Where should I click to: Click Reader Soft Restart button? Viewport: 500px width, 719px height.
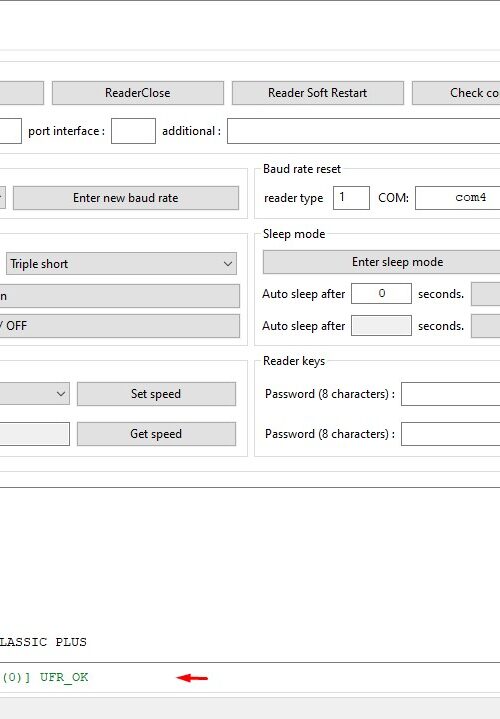pyautogui.click(x=317, y=93)
